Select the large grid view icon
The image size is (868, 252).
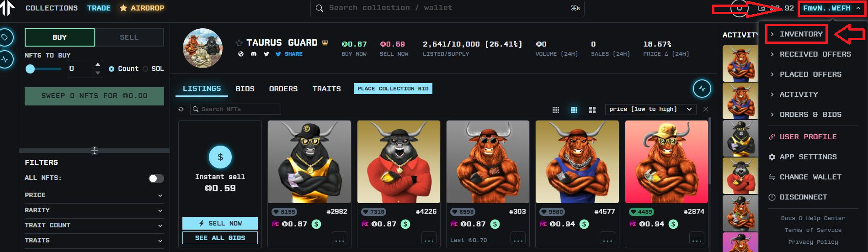click(x=592, y=110)
